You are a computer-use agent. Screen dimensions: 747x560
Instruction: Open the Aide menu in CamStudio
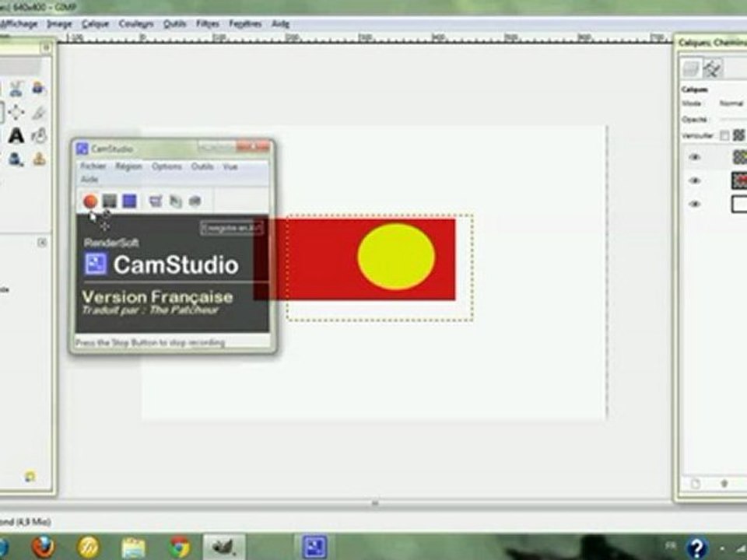point(89,179)
